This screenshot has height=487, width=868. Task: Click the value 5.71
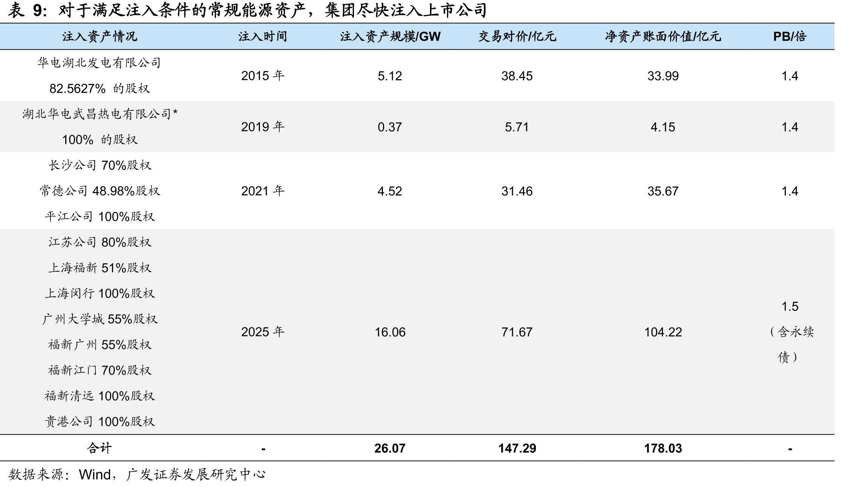click(517, 127)
